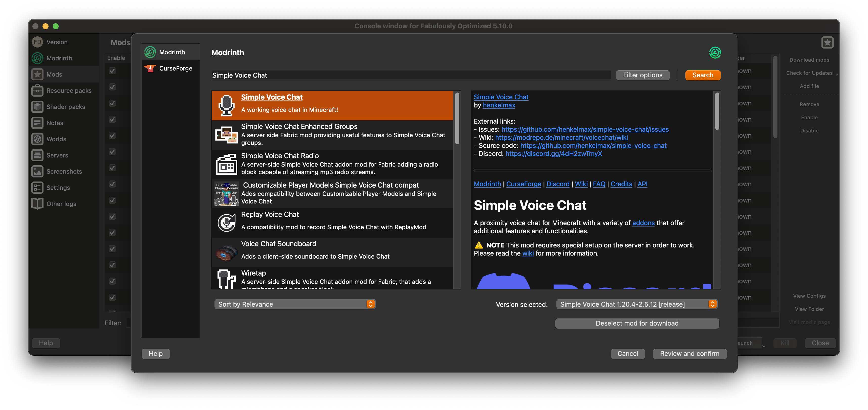Click the Search button

tap(703, 75)
